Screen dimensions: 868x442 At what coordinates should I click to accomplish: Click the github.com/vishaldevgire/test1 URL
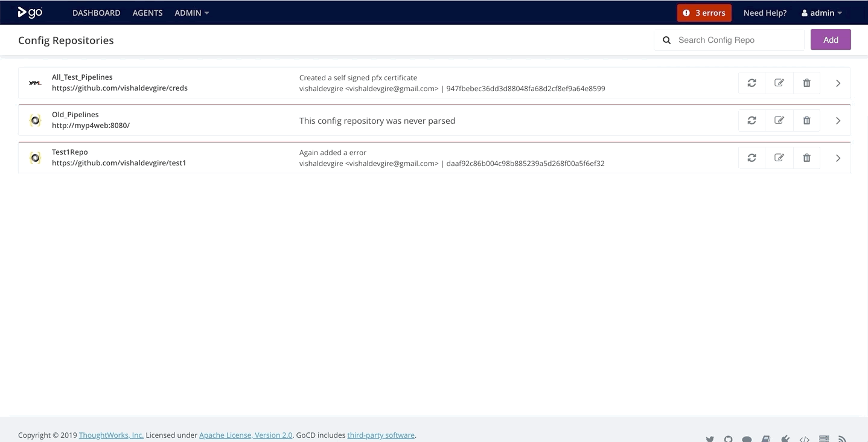pos(119,163)
